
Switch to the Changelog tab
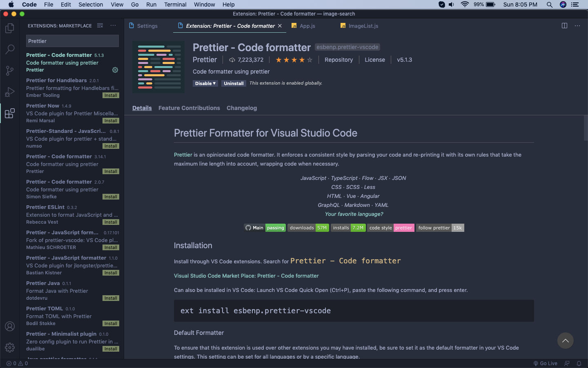[x=242, y=108]
